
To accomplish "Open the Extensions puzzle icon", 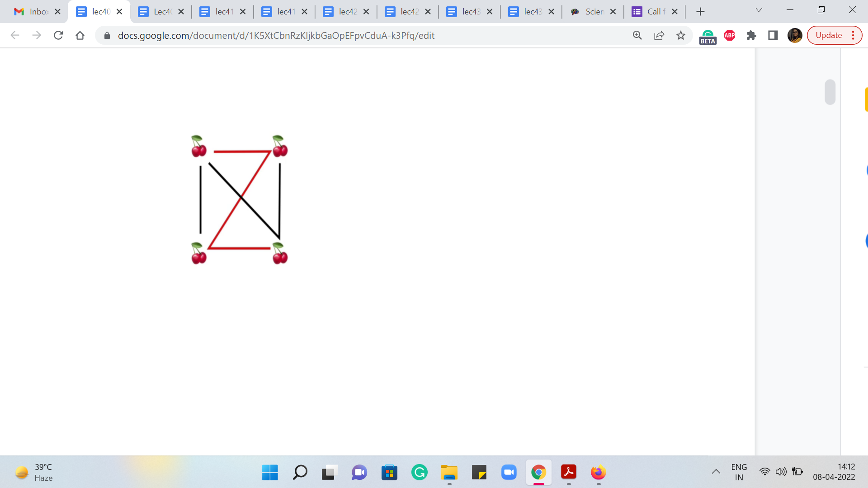I will pyautogui.click(x=751, y=35).
